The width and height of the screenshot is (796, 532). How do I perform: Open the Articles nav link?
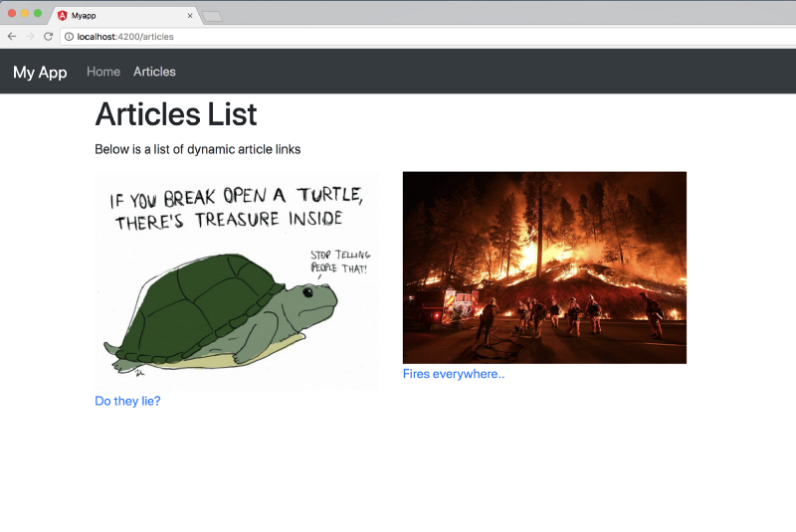(x=155, y=72)
